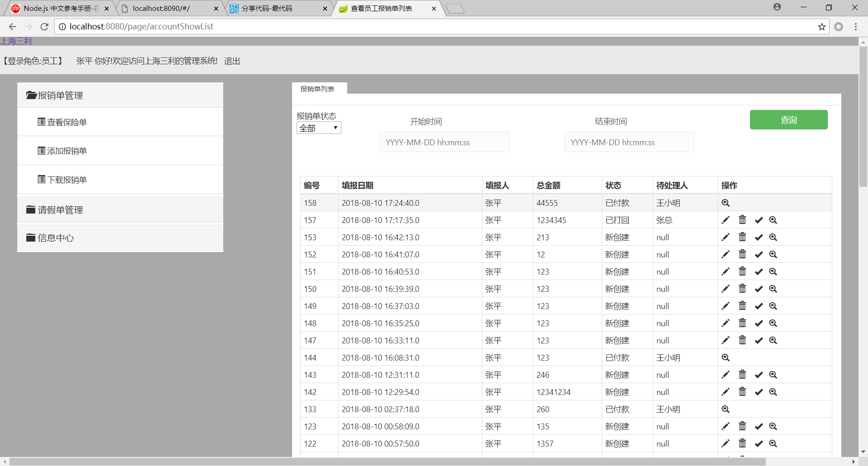
Task: Click the 开始时间 date input field
Action: [x=444, y=142]
